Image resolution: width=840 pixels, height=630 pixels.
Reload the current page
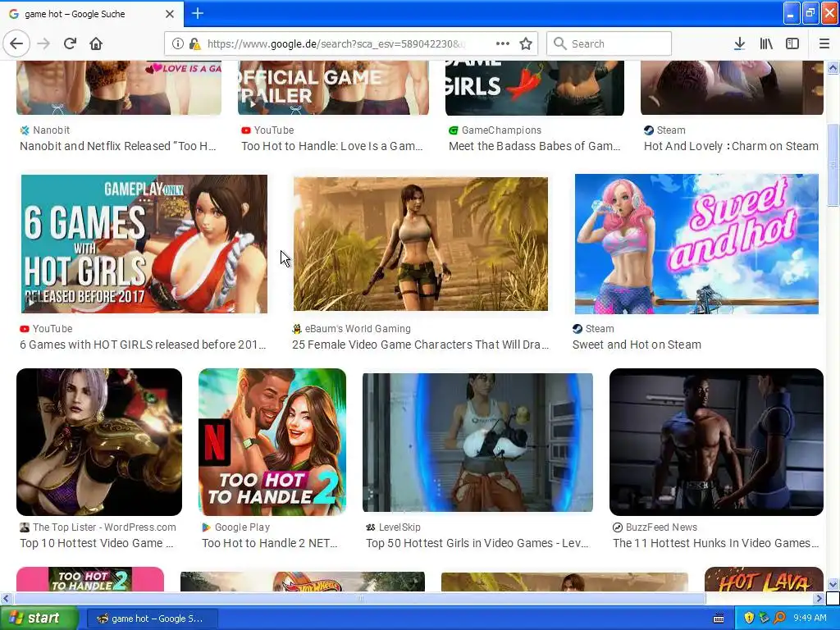click(x=71, y=43)
